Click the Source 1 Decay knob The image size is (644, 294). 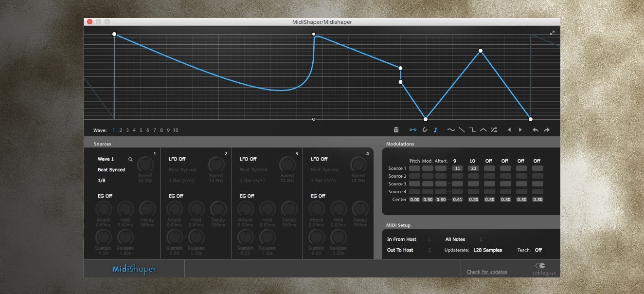click(x=147, y=209)
